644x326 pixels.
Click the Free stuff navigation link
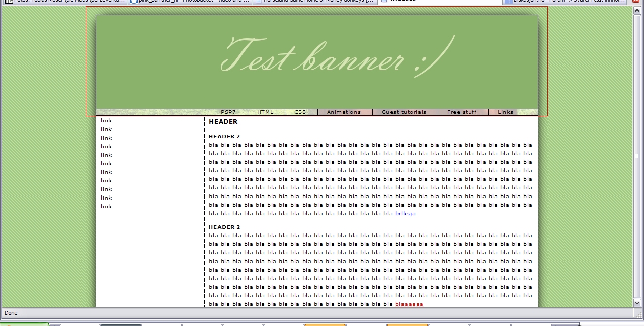pos(462,112)
